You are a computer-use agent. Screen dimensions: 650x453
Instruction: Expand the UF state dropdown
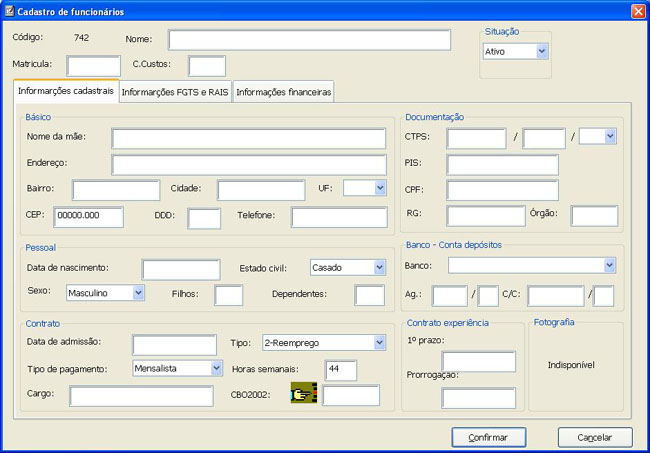click(x=379, y=188)
